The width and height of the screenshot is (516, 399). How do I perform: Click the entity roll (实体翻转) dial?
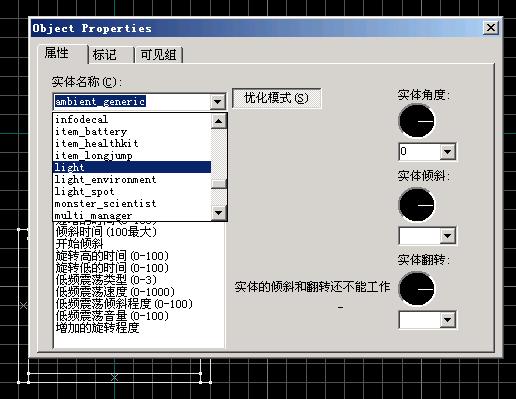click(x=416, y=289)
